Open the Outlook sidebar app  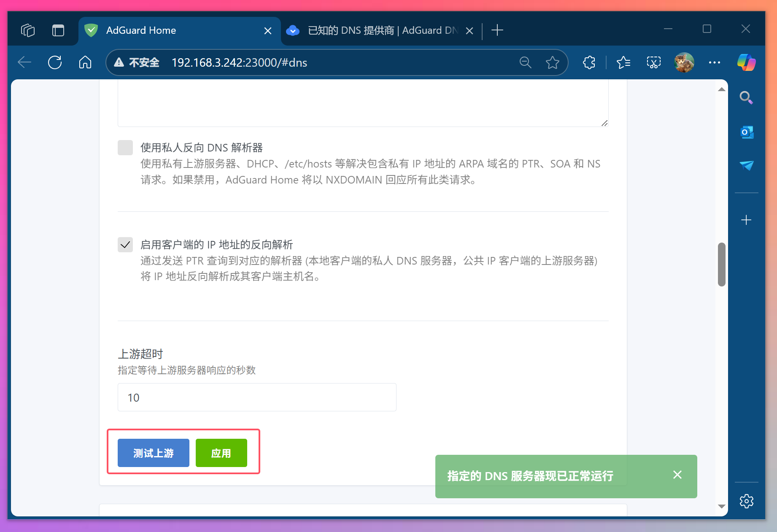(747, 132)
